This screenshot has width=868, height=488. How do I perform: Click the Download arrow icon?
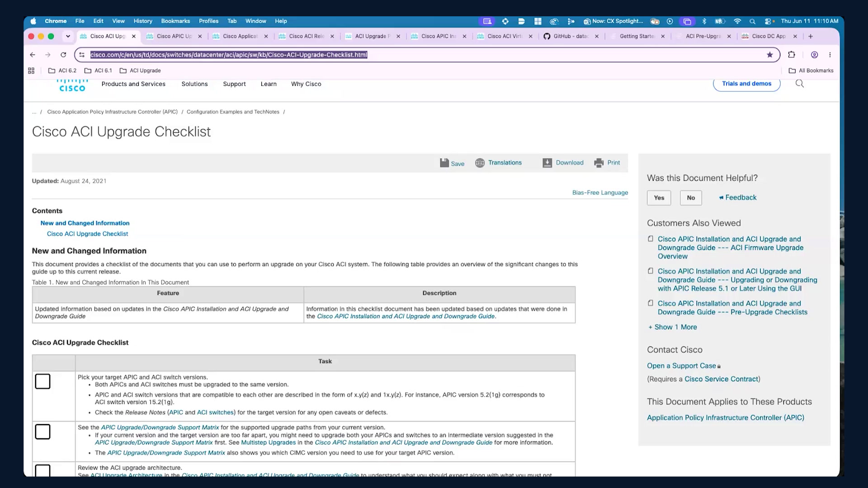547,163
